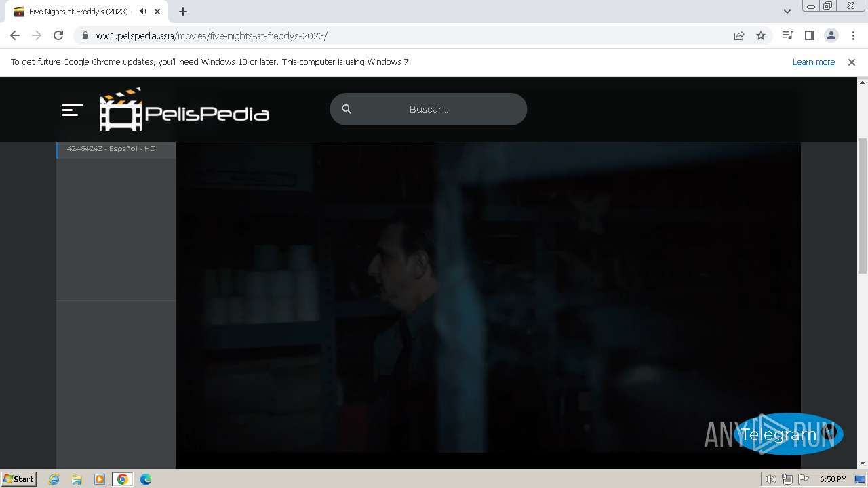
Task: Open Windows Media Player from taskbar
Action: pos(100,479)
